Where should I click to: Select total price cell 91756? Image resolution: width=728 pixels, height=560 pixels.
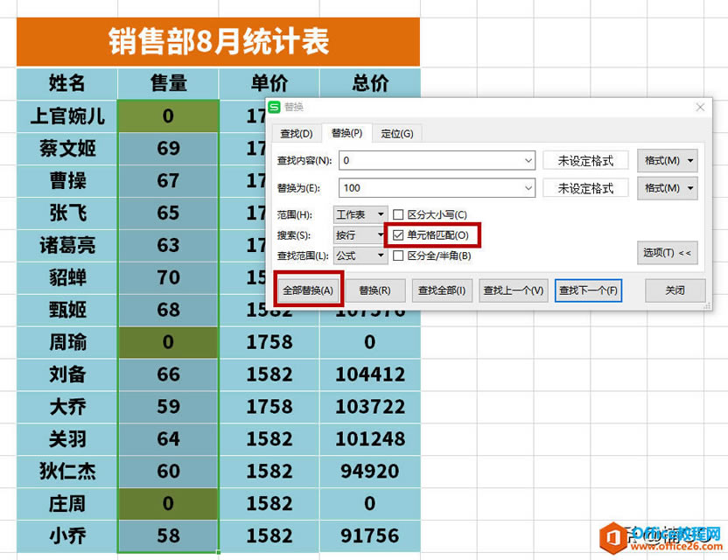pos(370,535)
